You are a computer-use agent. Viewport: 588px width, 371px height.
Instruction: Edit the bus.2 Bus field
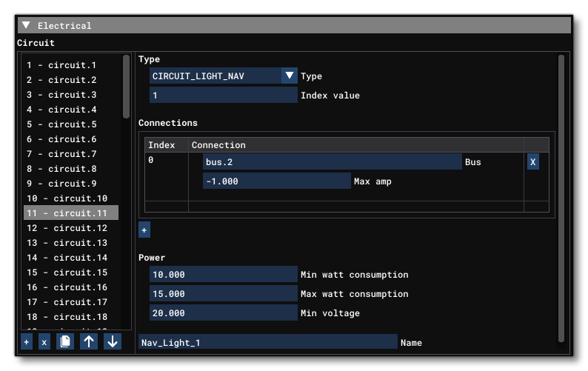click(x=332, y=161)
